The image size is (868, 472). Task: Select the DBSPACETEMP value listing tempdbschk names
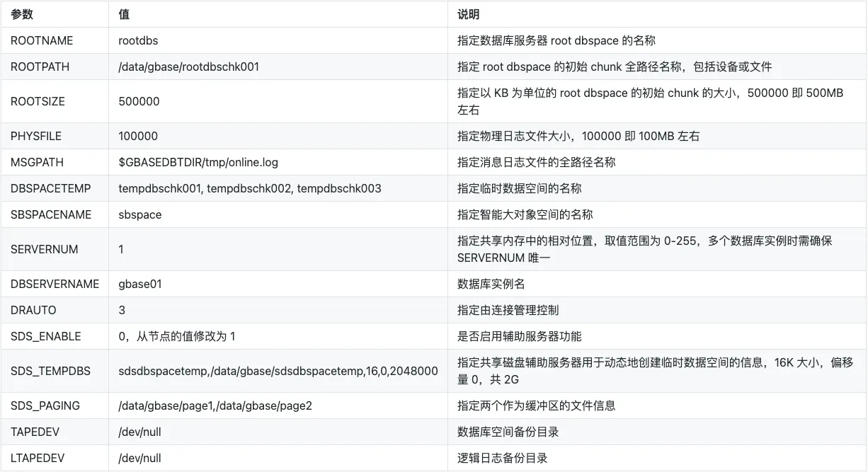[x=250, y=188]
